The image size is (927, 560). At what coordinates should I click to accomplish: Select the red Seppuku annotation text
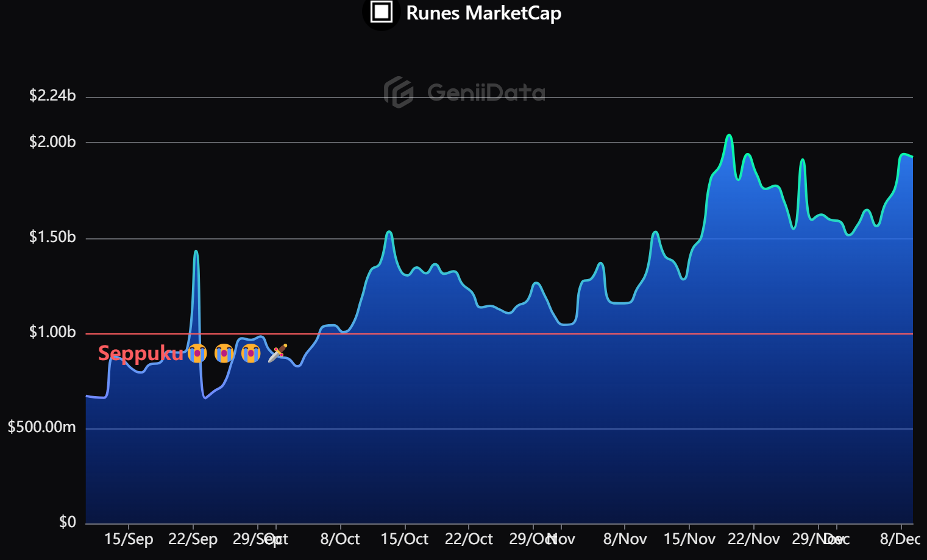140,353
